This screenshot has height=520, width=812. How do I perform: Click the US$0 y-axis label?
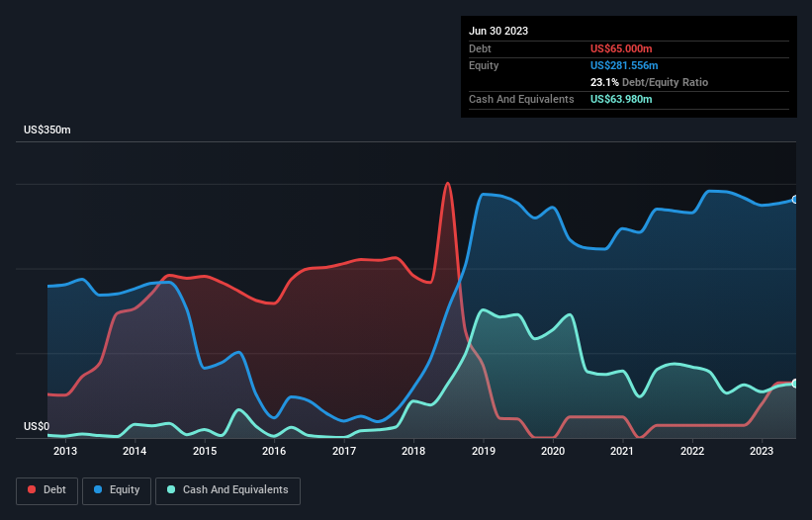tap(37, 426)
